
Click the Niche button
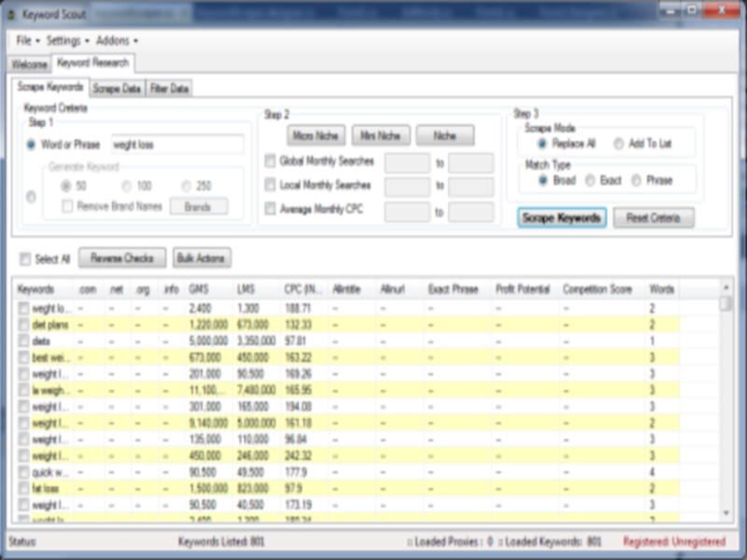tap(445, 135)
